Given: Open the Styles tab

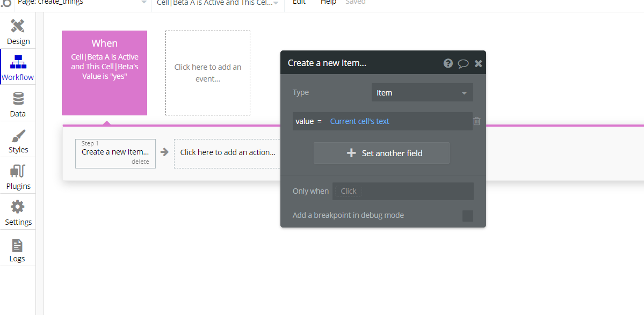Looking at the screenshot, I should click(18, 140).
